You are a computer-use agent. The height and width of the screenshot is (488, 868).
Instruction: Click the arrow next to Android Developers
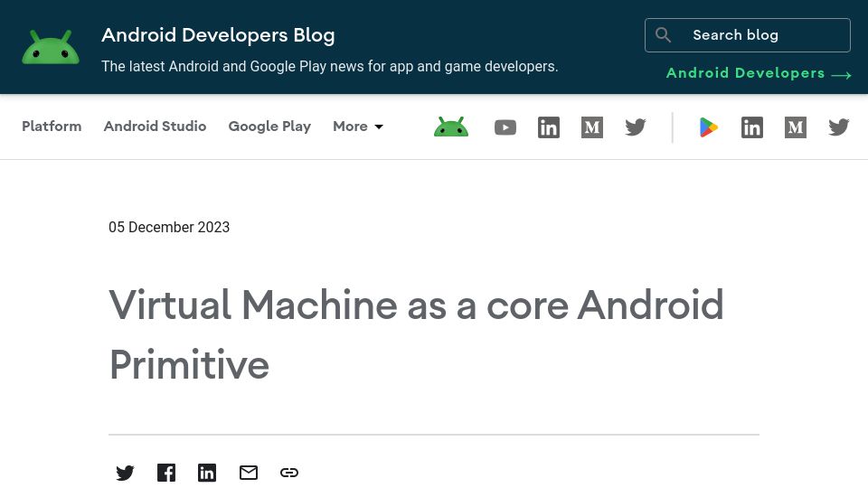[841, 75]
